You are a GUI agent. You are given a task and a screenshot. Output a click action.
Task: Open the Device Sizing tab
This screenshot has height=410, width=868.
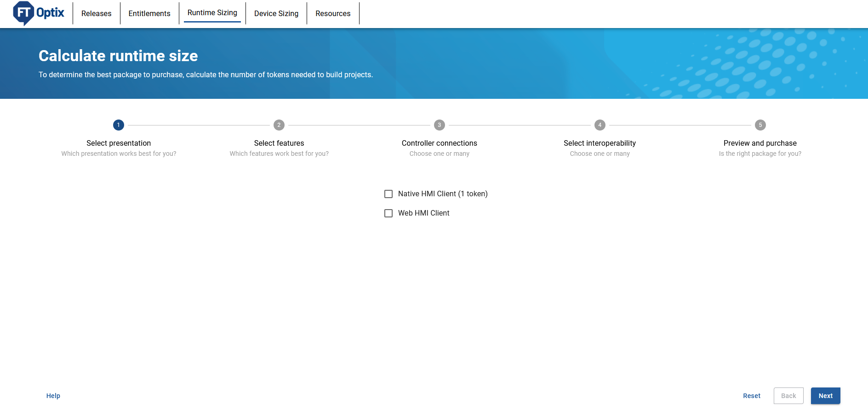pyautogui.click(x=276, y=13)
